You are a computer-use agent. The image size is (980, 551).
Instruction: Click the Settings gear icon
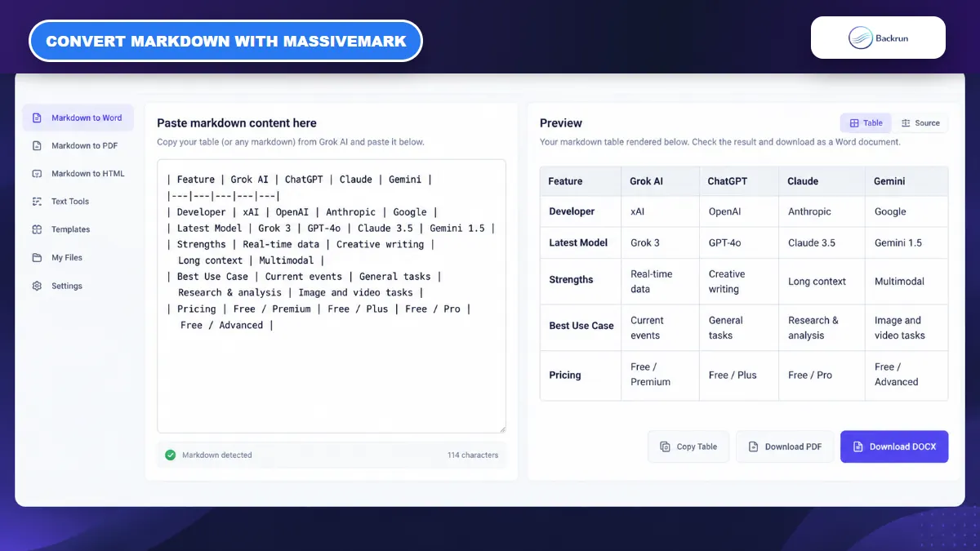click(37, 286)
